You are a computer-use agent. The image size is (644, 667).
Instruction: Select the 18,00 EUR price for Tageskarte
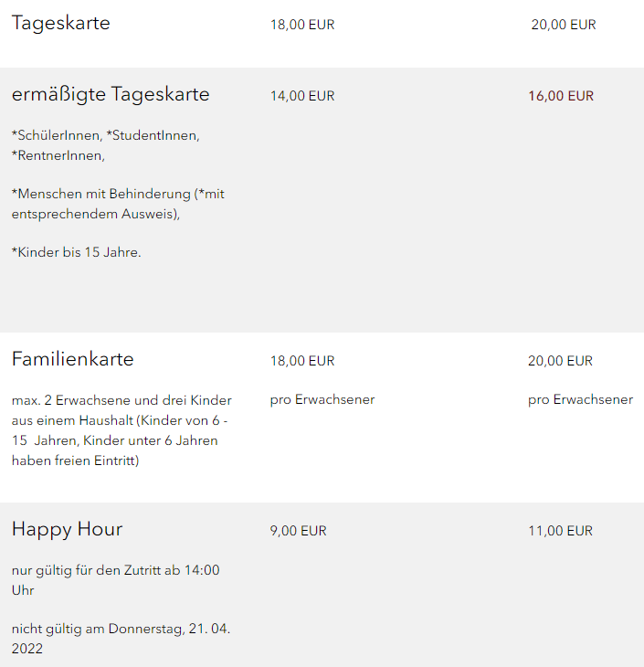coord(302,25)
